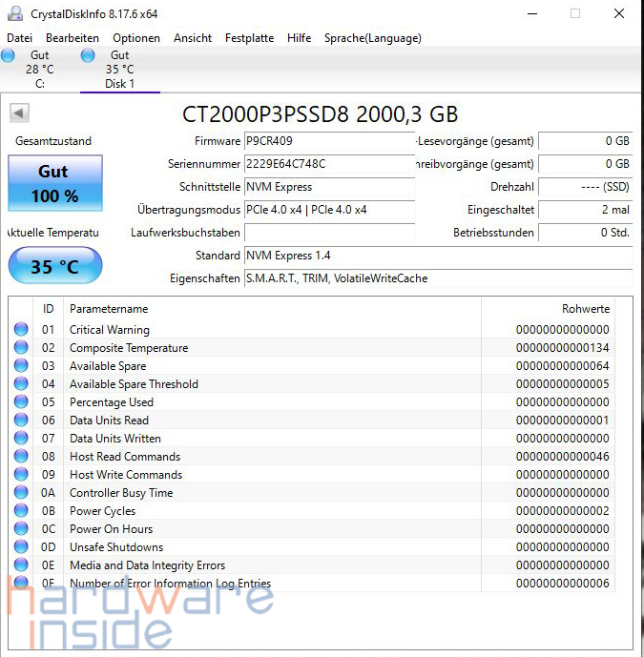The width and height of the screenshot is (644, 657).
Task: Click the Eingeschaltet value 2 mal
Action: [586, 210]
